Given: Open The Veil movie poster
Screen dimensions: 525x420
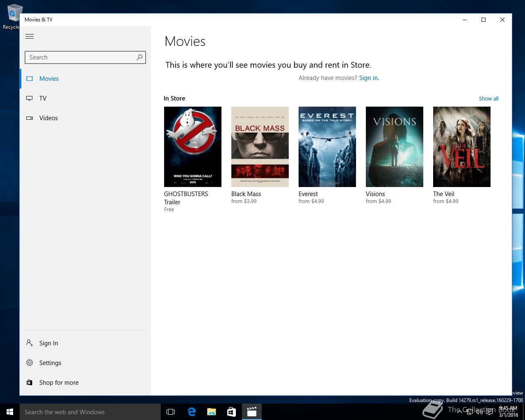Looking at the screenshot, I should click(462, 147).
